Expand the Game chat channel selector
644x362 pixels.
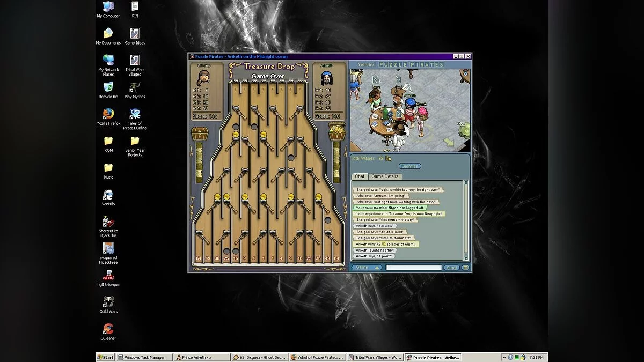click(367, 267)
